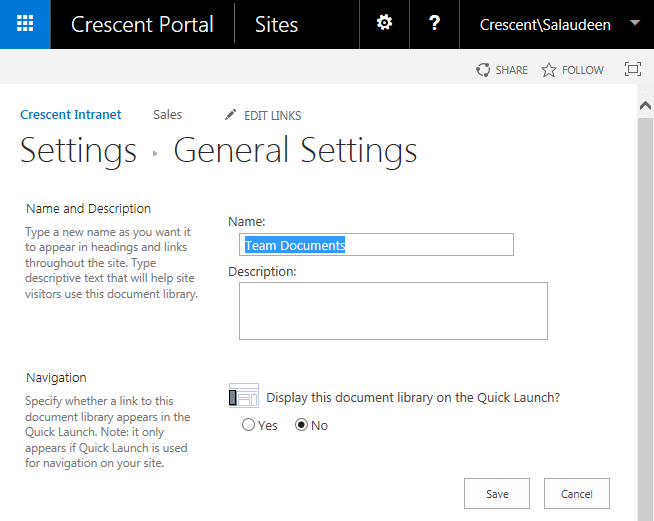Click the Quick Launch illustration icon
The height and width of the screenshot is (521, 654).
[243, 396]
